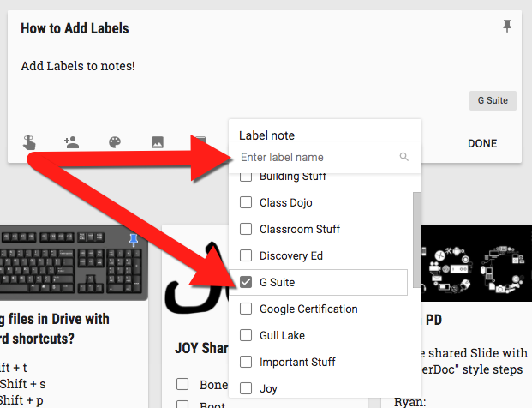The width and height of the screenshot is (532, 408).
Task: Open the Change color palette icon
Action: click(x=115, y=142)
